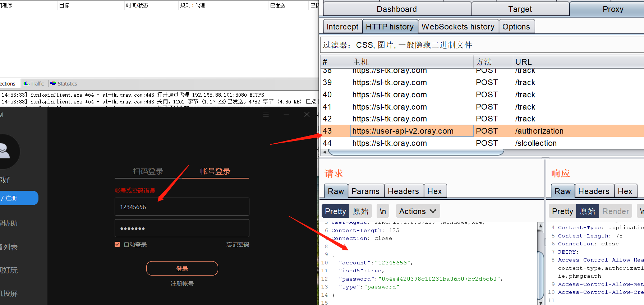Screen dimensions: 644x305
Task: Sort history by the 方法 column header
Action: [493, 62]
